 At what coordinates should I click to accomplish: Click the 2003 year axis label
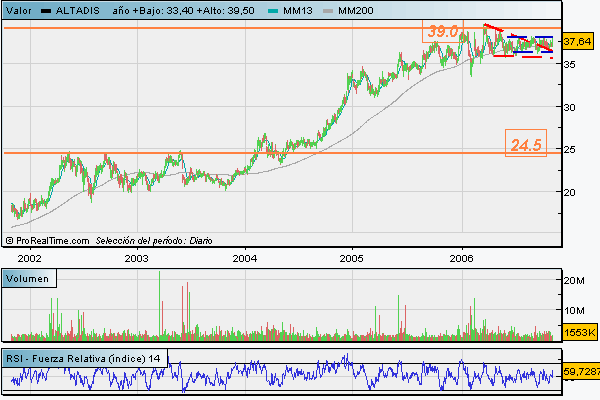[136, 259]
